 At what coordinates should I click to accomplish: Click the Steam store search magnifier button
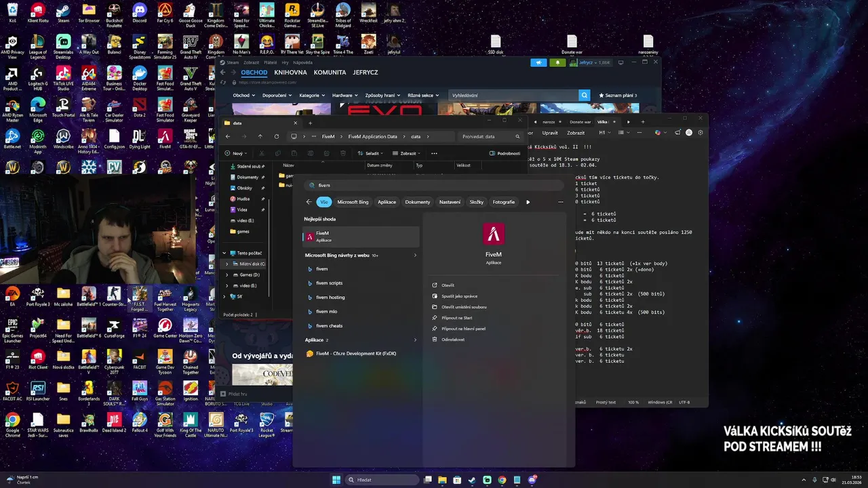(x=585, y=96)
